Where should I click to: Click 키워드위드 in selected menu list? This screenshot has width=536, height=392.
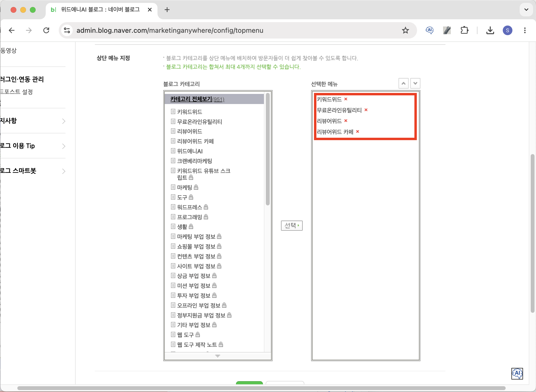(329, 99)
